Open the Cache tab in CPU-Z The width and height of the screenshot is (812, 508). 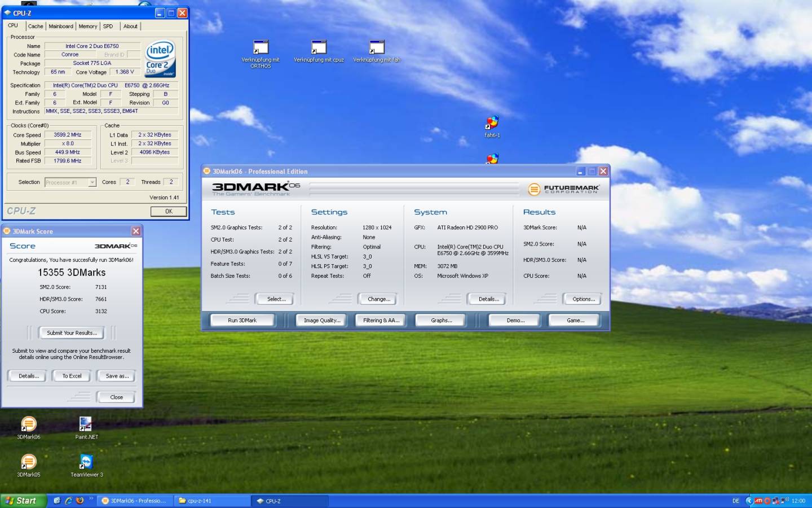click(x=36, y=26)
